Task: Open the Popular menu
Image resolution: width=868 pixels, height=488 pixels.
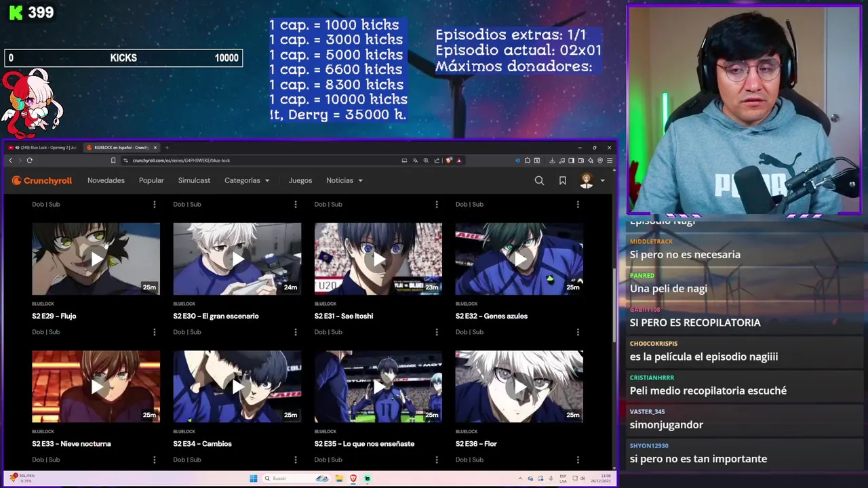Action: point(151,180)
